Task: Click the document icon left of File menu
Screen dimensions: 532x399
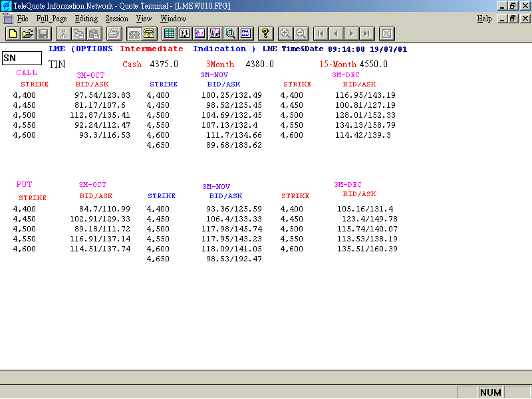Action: (x=7, y=19)
